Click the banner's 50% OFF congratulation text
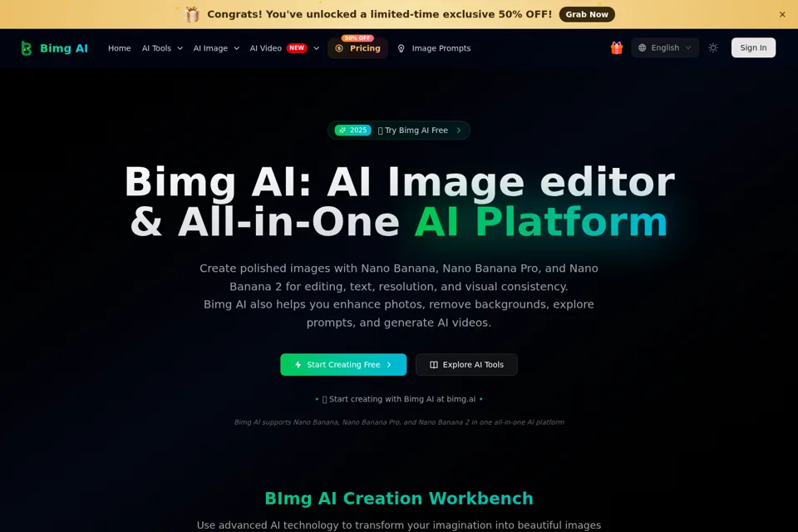Screen dimensions: 798x532 coord(379,14)
